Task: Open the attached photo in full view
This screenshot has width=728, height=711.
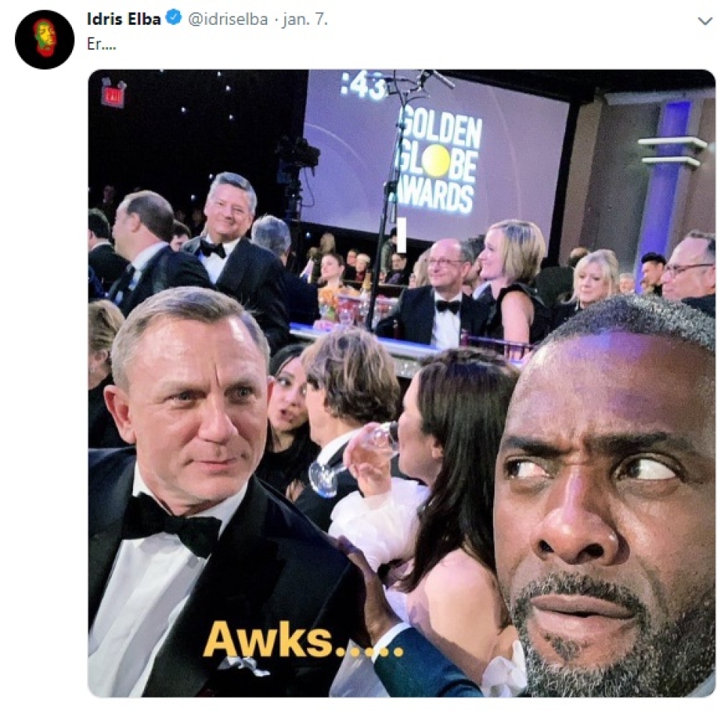Action: 402,383
